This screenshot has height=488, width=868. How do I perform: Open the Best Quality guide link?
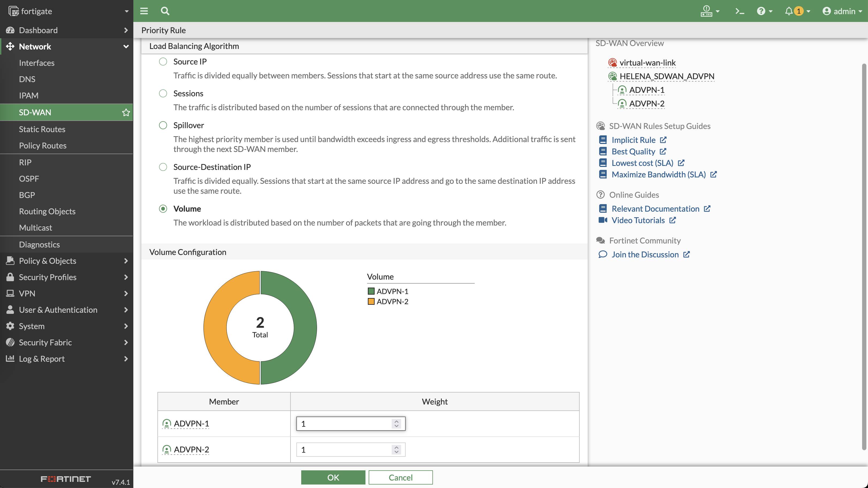click(633, 151)
